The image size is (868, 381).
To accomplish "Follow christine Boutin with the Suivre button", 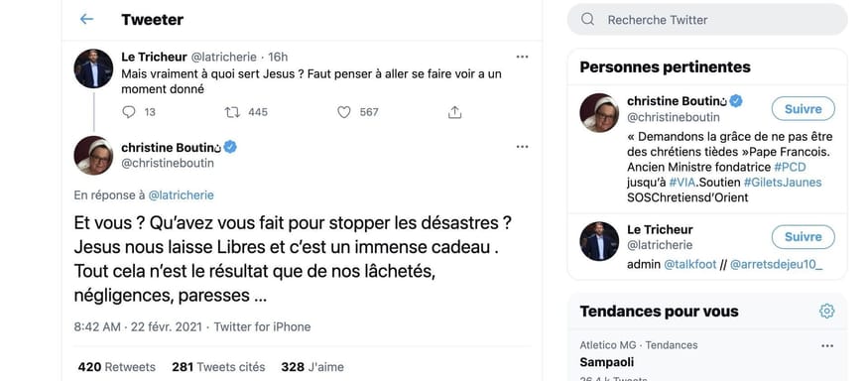I will pyautogui.click(x=804, y=109).
